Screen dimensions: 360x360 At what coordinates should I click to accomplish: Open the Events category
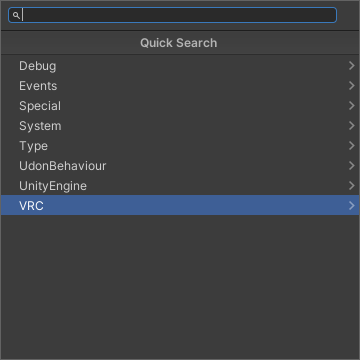pyautogui.click(x=180, y=86)
